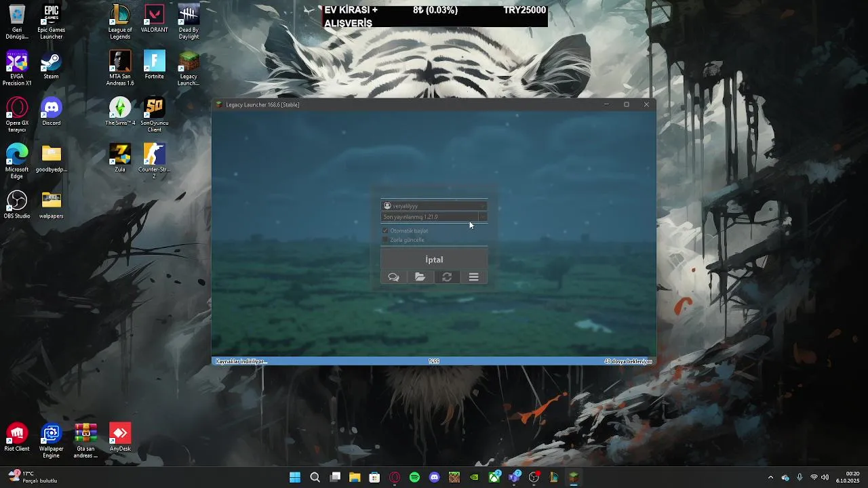This screenshot has height=488, width=868.
Task: Click the Kaynaklar indiriliyor status text
Action: tap(241, 361)
